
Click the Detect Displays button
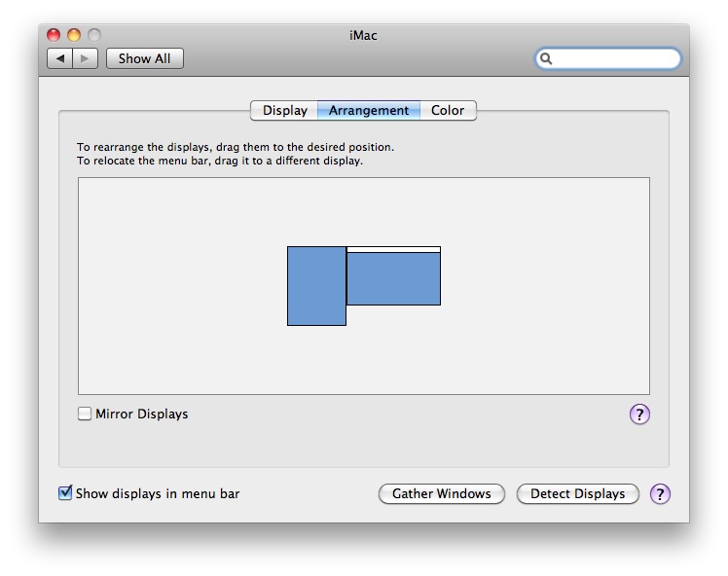tap(577, 493)
